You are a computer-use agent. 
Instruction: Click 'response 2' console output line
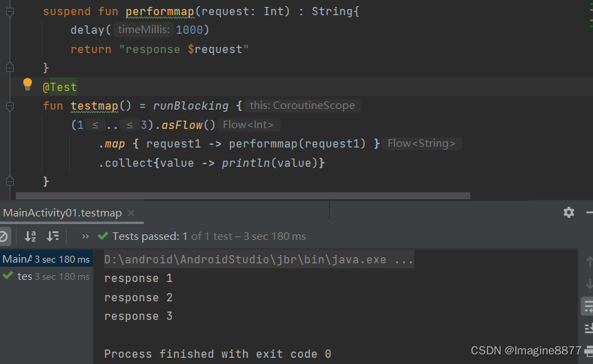[x=139, y=298]
